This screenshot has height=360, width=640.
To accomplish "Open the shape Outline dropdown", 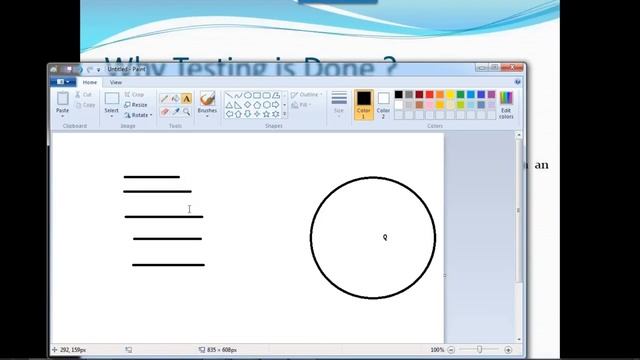I will point(307,95).
